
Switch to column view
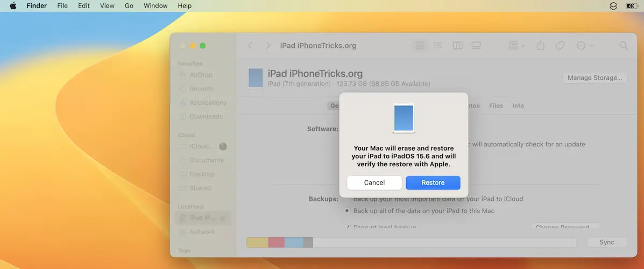[x=457, y=46]
